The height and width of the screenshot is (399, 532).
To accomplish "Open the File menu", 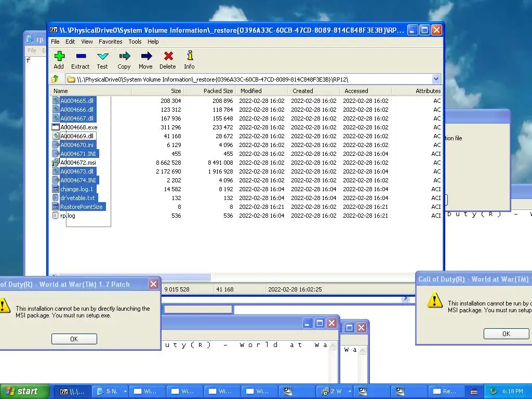I will coord(55,42).
